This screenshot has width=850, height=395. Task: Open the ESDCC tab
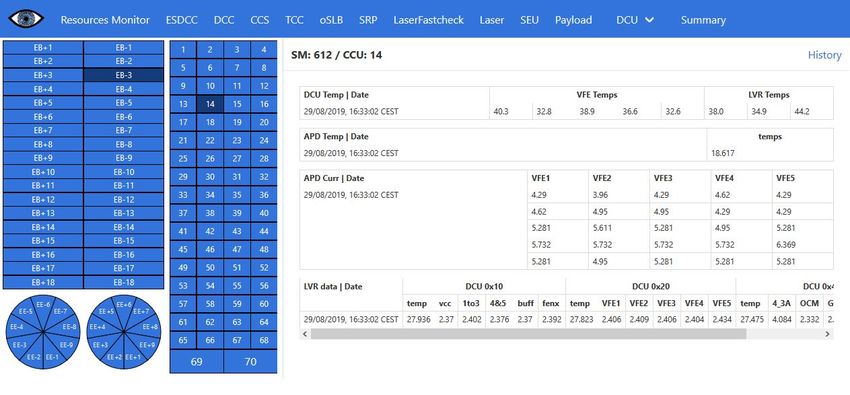point(182,20)
